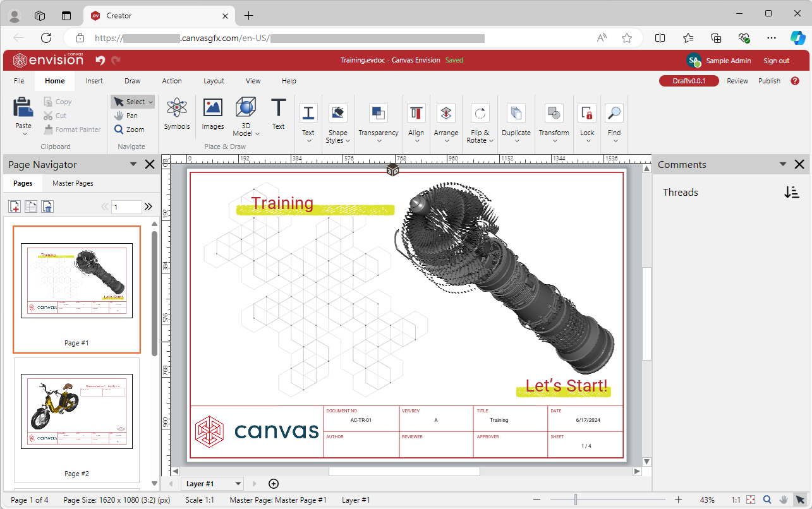Click the red help question mark icon
The height and width of the screenshot is (509, 812).
(x=795, y=81)
